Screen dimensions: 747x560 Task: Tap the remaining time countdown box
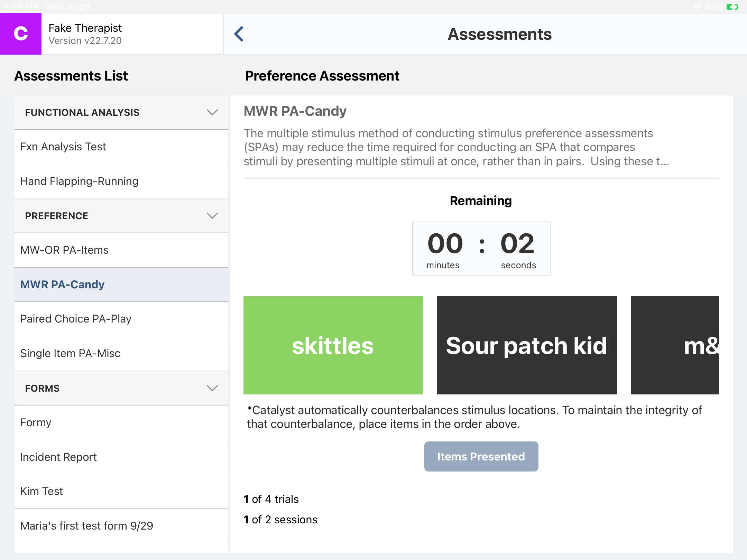point(481,249)
